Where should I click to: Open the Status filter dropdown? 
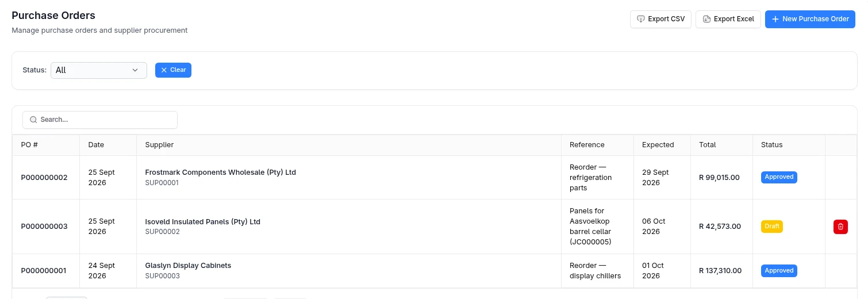[99, 70]
